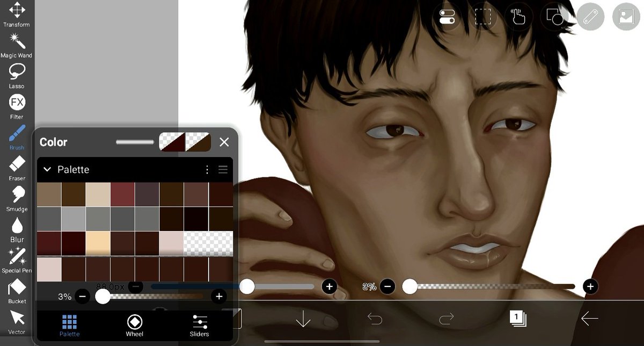Decrease opacity with minus on canvas slider
Viewport: 644px width, 346px height.
point(388,287)
